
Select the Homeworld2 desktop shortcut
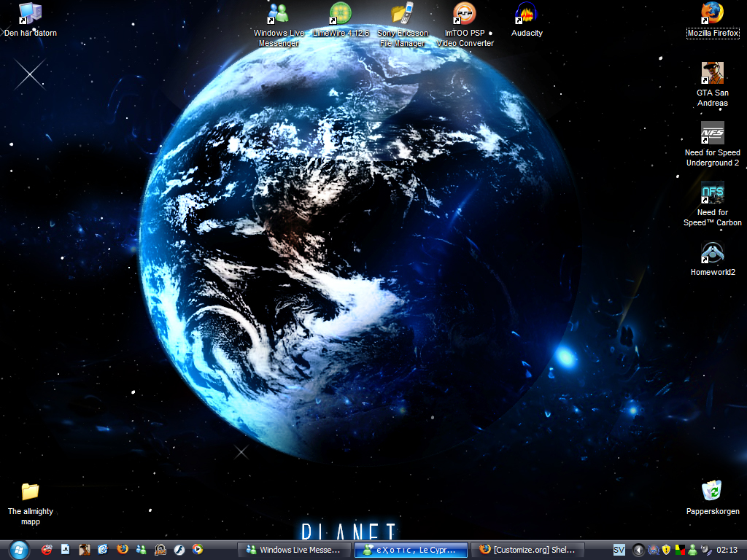point(713,253)
